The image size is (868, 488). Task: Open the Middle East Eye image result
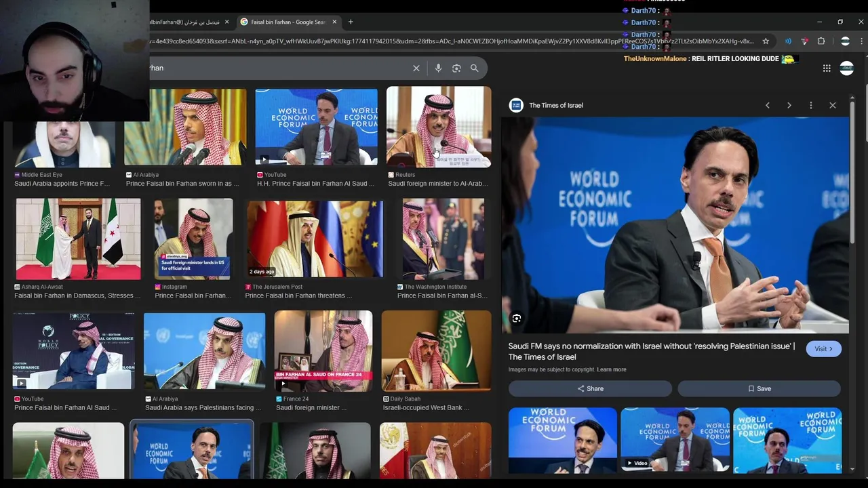(64, 144)
